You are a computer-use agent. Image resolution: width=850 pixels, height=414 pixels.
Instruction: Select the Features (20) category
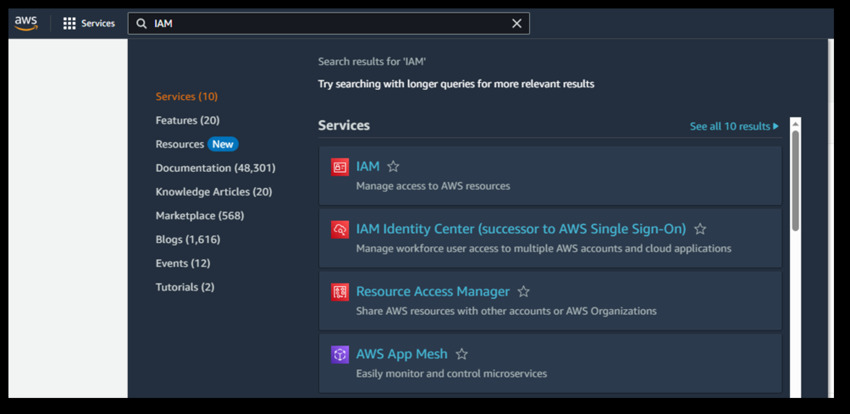(x=187, y=120)
